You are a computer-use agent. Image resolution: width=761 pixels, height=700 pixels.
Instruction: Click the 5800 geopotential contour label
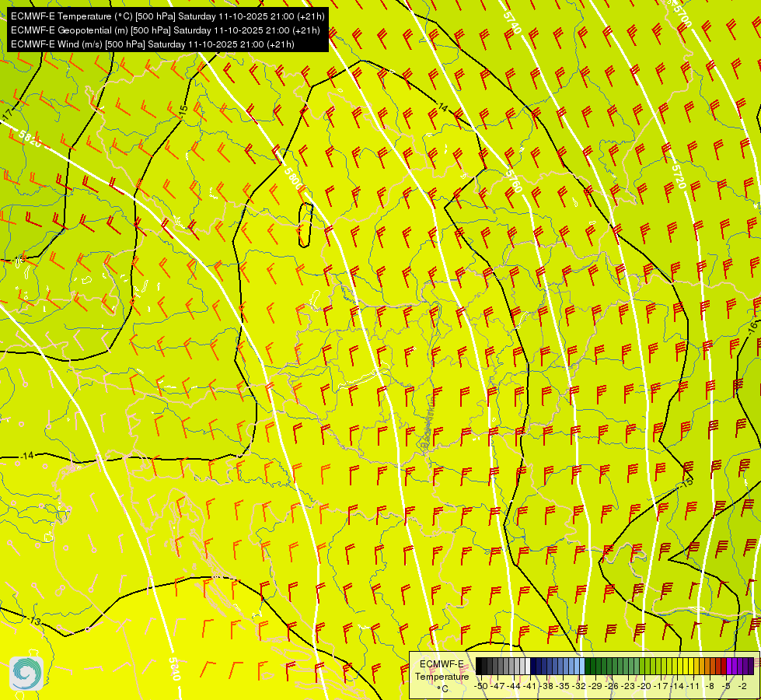tap(292, 179)
